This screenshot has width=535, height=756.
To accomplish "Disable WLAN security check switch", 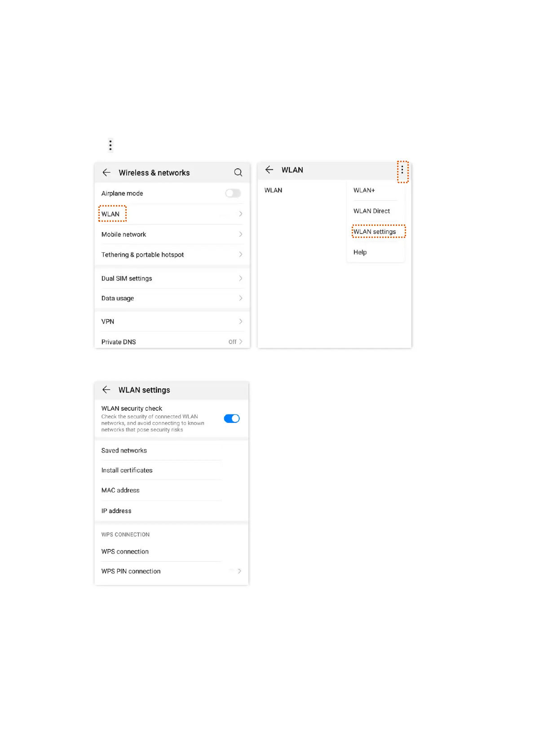I will click(x=232, y=418).
